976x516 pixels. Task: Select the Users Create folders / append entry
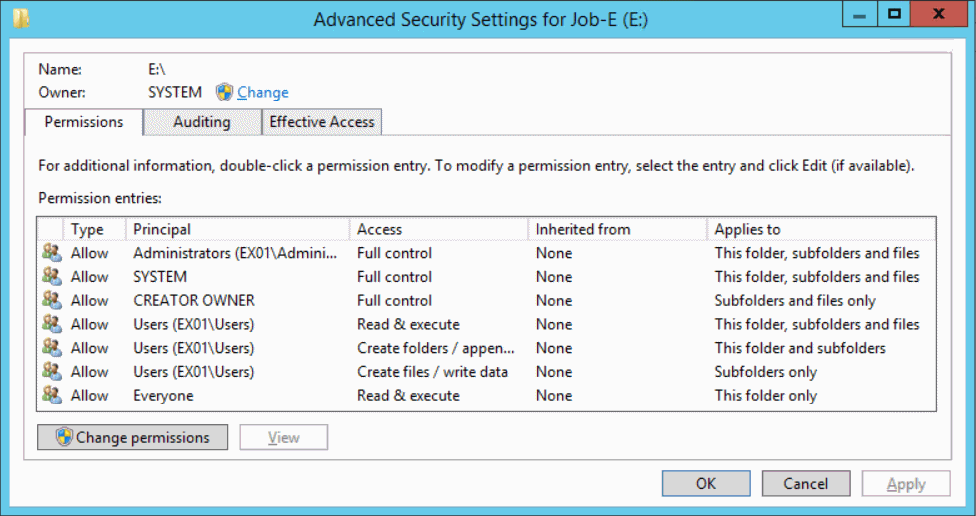(486, 348)
